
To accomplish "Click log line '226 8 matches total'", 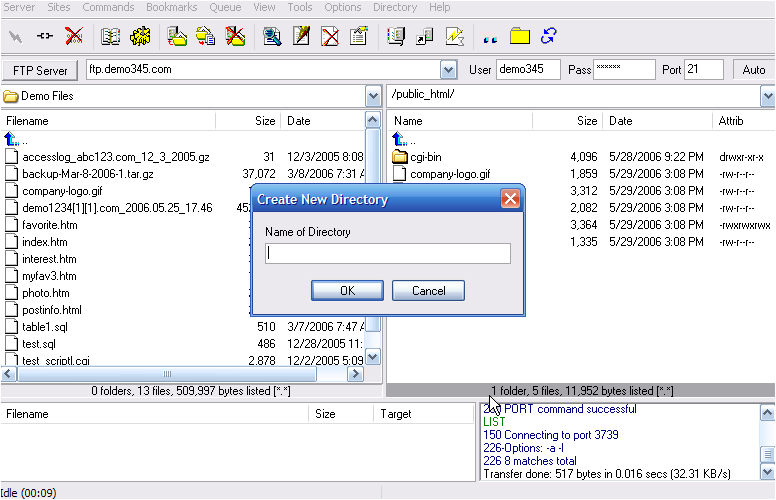I will point(530,461).
